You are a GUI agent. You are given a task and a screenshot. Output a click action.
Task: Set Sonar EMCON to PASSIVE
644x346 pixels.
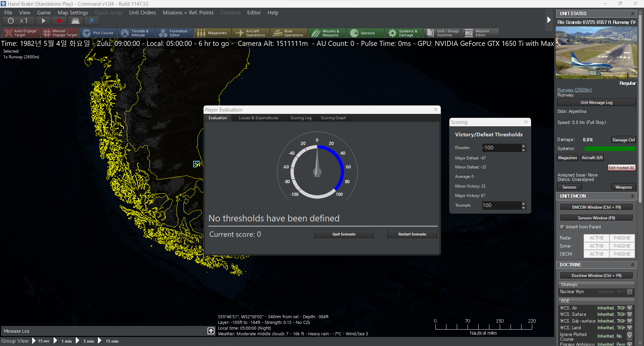point(622,246)
